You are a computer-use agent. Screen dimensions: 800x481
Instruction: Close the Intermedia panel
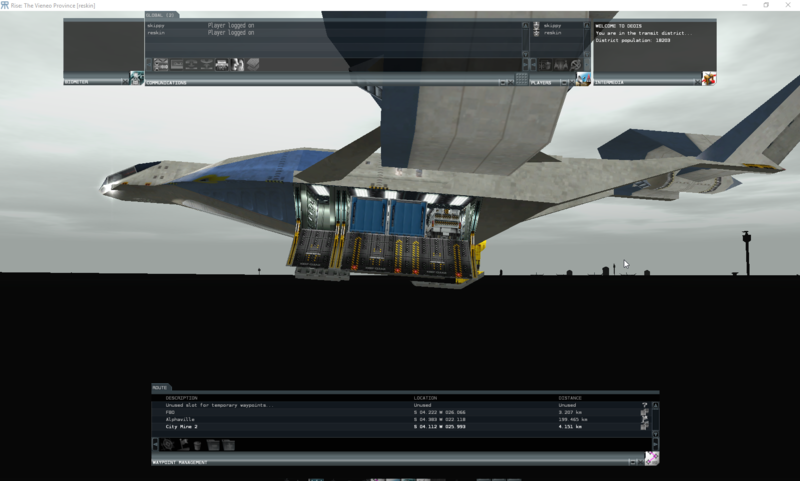point(697,82)
